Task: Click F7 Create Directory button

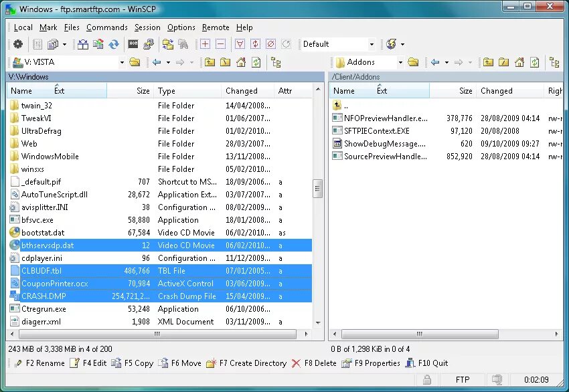Action: [x=246, y=363]
